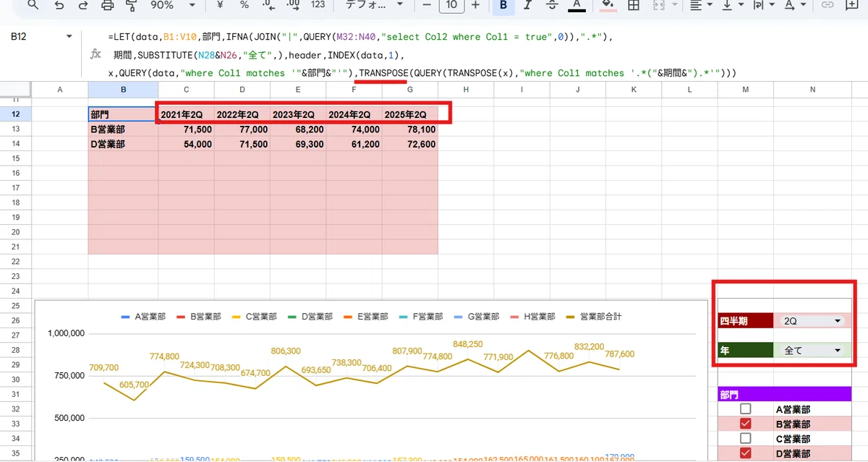Image resolution: width=868 pixels, height=462 pixels.
Task: Toggle italic formatting
Action: pos(527,5)
